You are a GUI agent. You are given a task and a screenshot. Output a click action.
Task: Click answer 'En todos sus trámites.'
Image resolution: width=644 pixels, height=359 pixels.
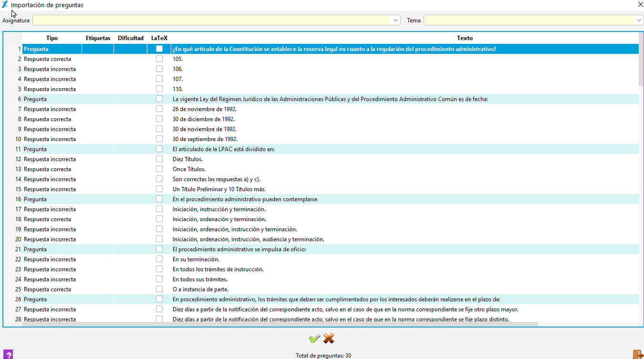(x=200, y=279)
